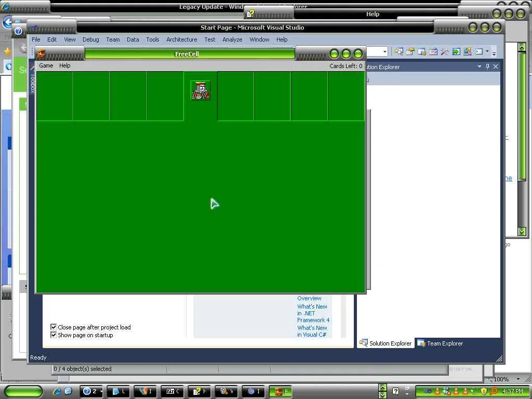
Task: Open Command Window toolbar icon
Action: click(x=478, y=51)
